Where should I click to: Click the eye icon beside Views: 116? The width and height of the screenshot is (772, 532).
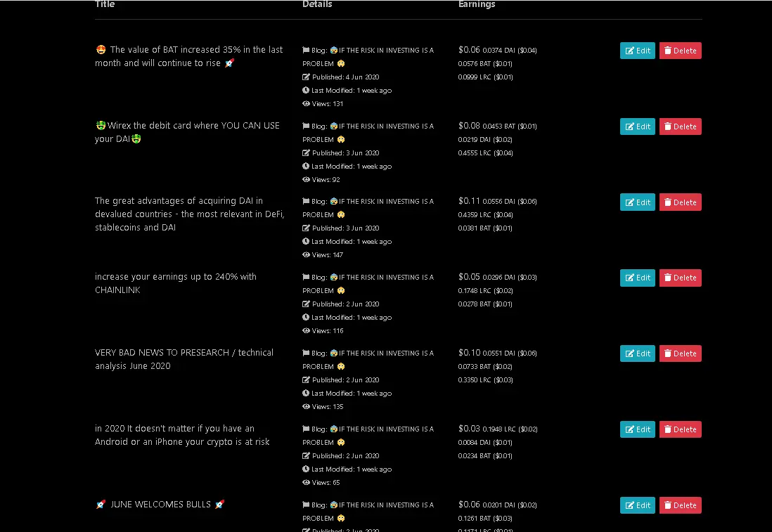[306, 331]
